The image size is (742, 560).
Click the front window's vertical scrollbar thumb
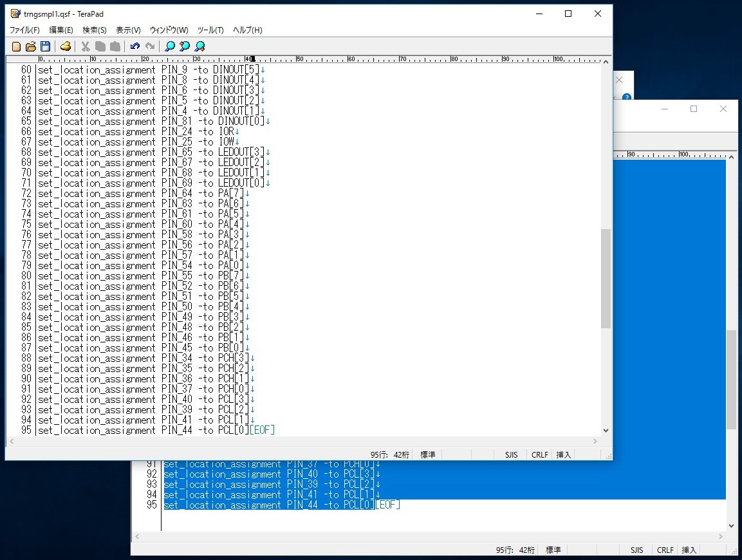click(606, 278)
